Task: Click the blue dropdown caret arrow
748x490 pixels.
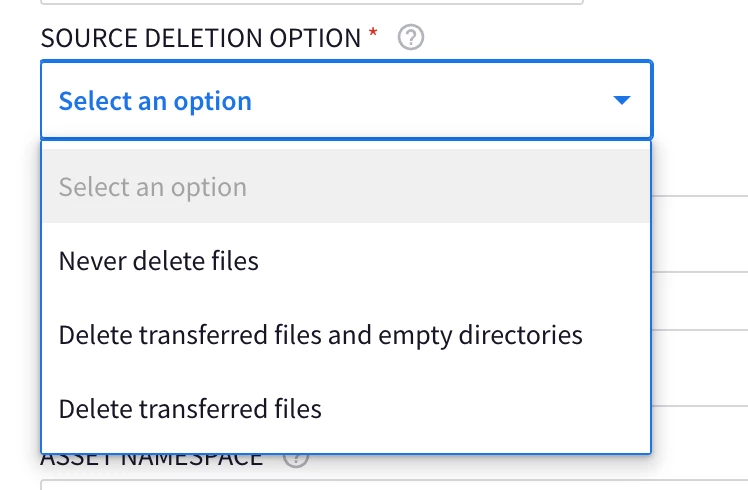Action: 622,100
